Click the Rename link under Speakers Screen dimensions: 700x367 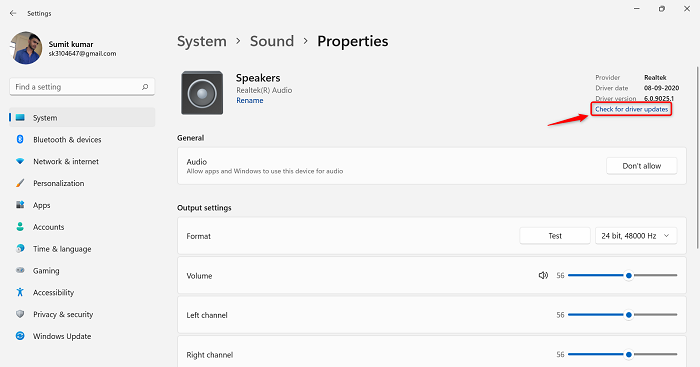click(x=250, y=101)
